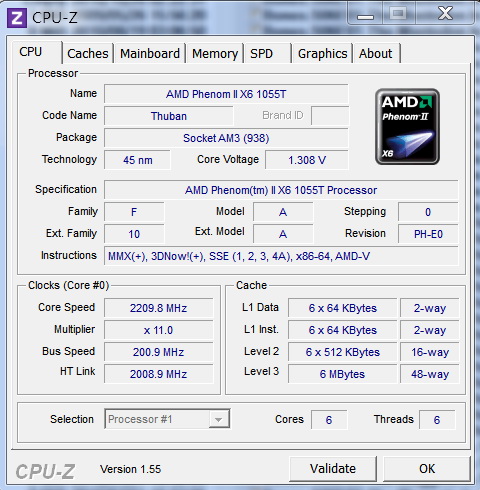Click the Validate button
The image size is (480, 490).
click(333, 469)
